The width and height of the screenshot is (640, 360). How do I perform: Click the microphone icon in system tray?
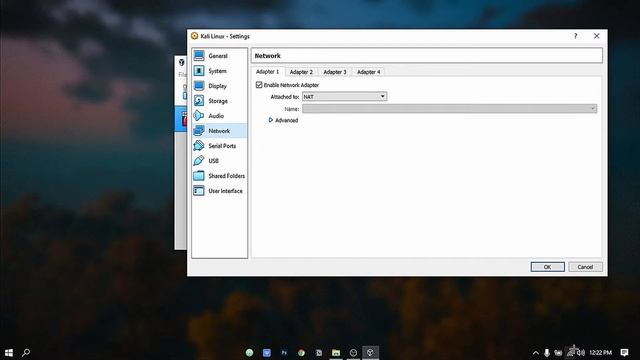[x=547, y=353]
